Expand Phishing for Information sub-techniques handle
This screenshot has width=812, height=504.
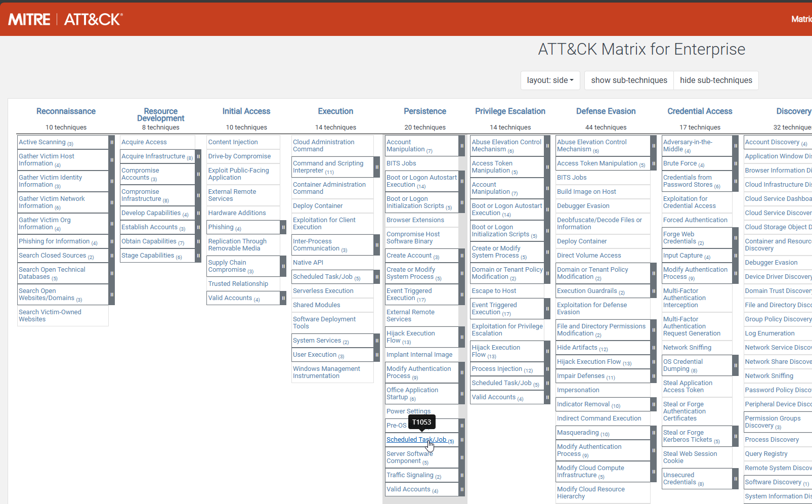point(112,241)
